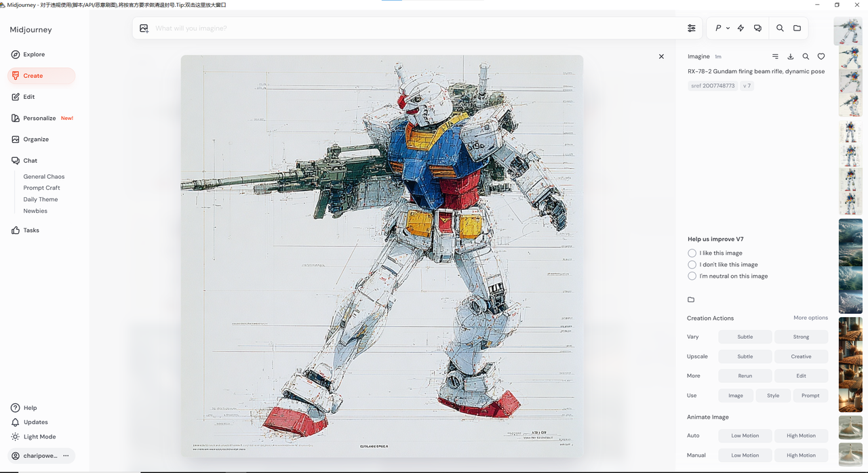Click the sref 2007748773 parameter tag
Image resolution: width=868 pixels, height=473 pixels.
tap(712, 86)
